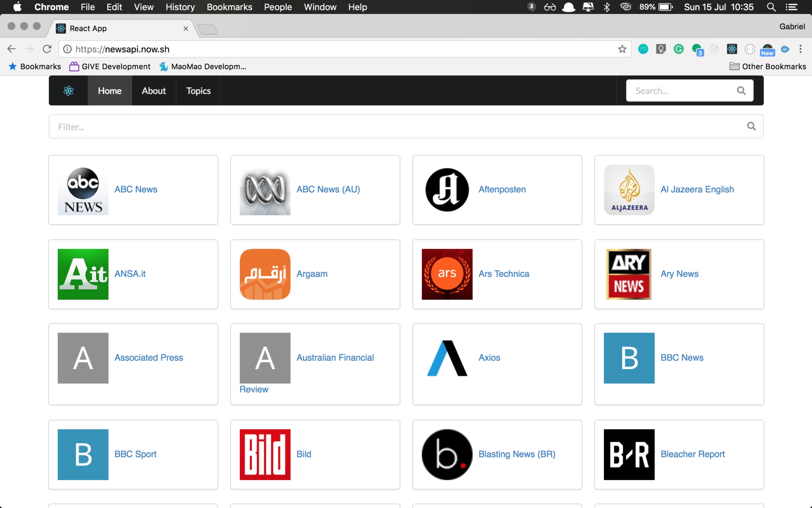Open the Grammarly extension icon

point(679,49)
